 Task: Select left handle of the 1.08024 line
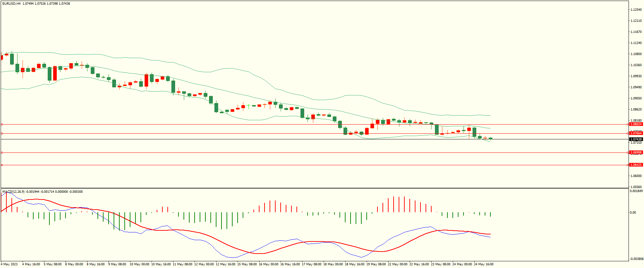tap(2, 124)
